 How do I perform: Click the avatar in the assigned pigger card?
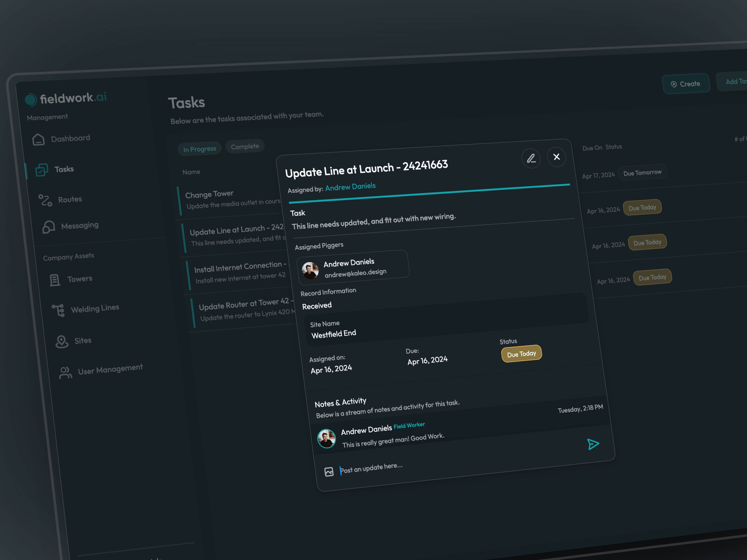[x=310, y=270]
